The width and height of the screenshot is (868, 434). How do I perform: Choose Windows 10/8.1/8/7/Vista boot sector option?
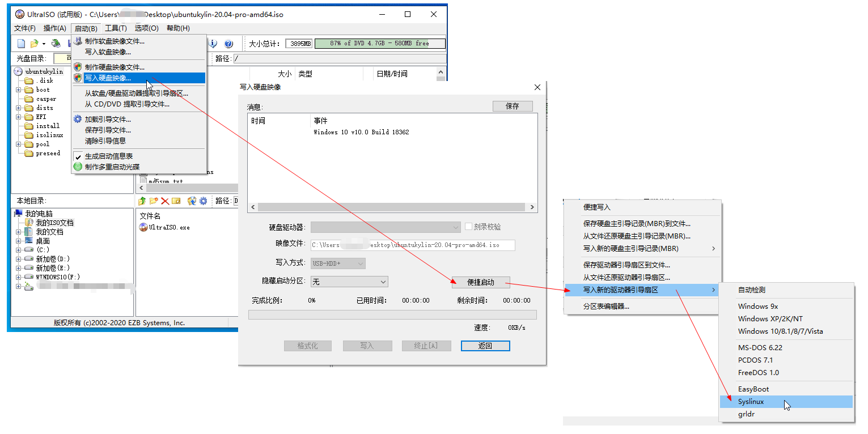[x=786, y=331]
